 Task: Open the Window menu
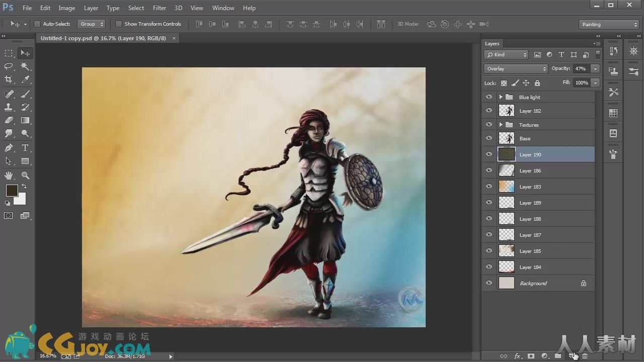tap(223, 8)
